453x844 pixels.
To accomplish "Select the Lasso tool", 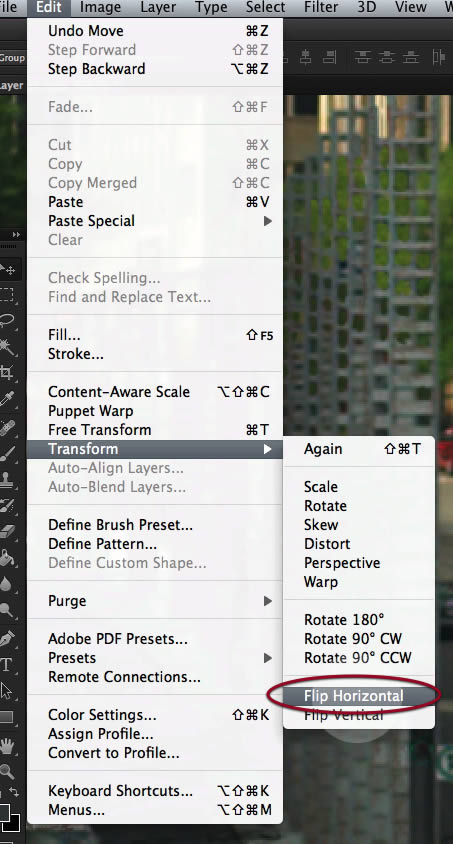I will coord(8,320).
